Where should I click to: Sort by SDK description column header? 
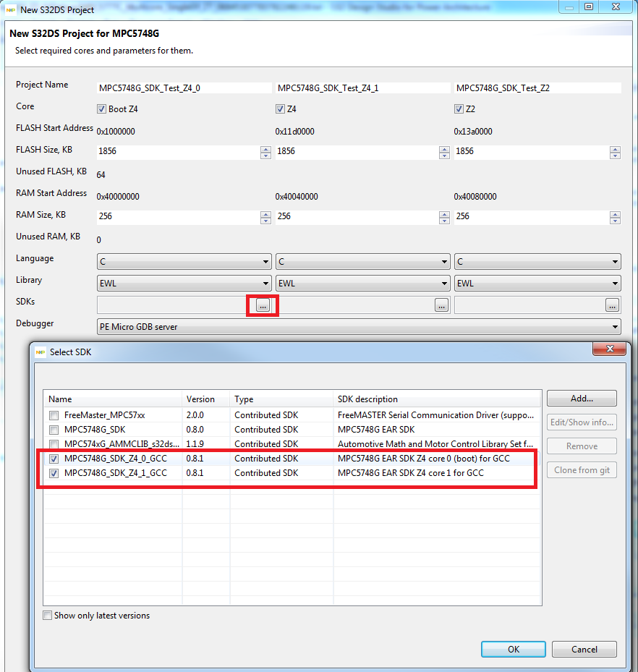(x=437, y=399)
